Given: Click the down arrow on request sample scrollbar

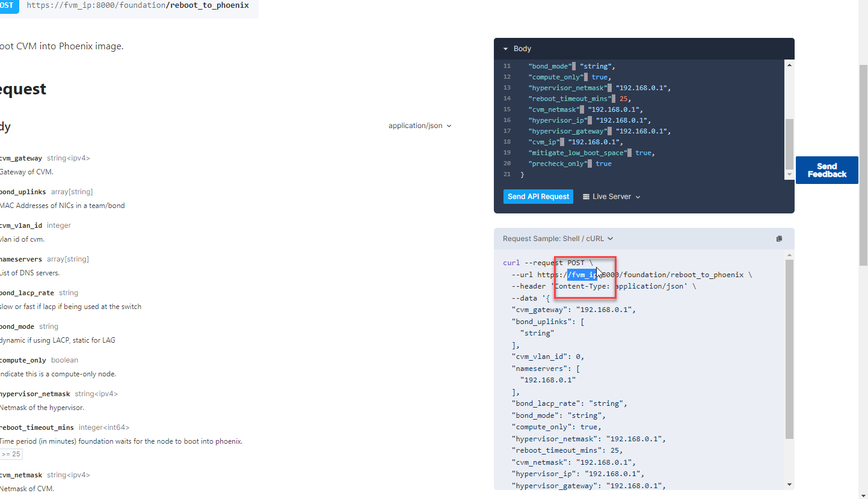Looking at the screenshot, I should tap(789, 483).
